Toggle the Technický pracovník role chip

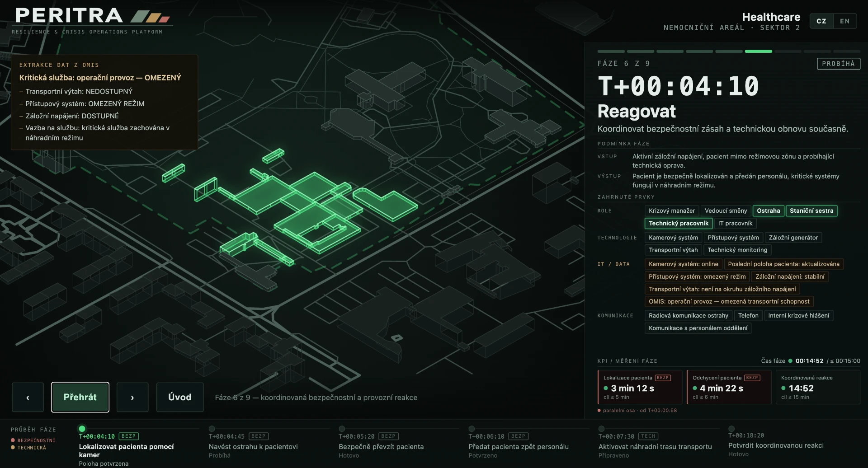coord(679,223)
